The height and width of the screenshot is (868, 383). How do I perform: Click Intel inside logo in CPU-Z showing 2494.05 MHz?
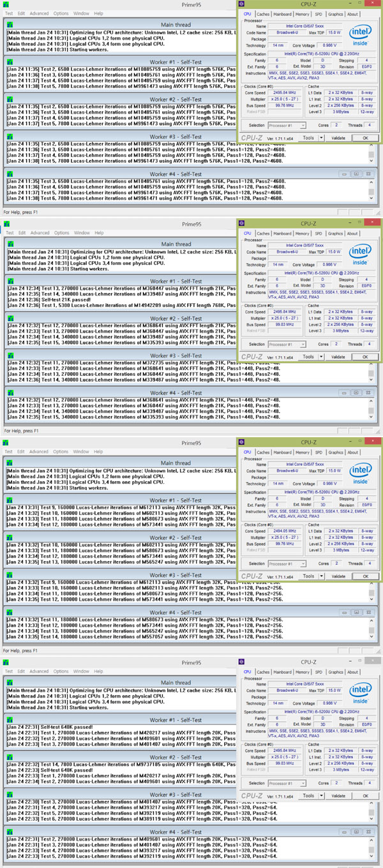[x=361, y=474]
